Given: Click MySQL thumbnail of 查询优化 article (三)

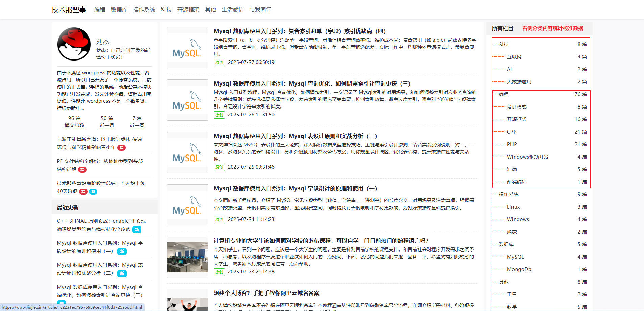Looking at the screenshot, I should [188, 100].
